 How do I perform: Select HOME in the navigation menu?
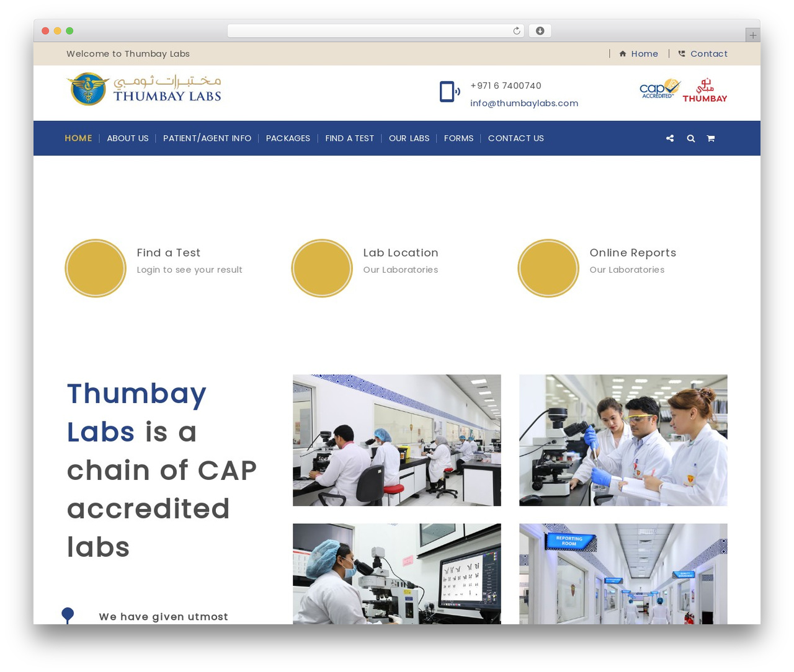click(x=78, y=138)
